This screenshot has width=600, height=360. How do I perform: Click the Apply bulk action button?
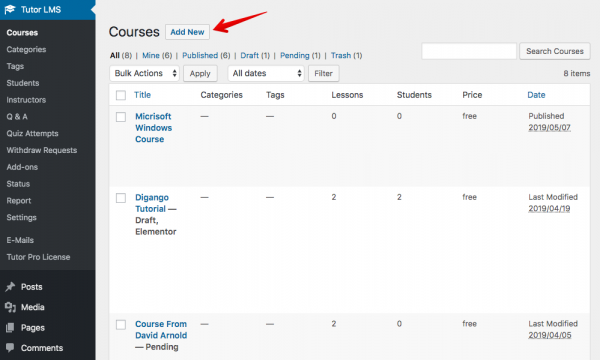click(200, 73)
